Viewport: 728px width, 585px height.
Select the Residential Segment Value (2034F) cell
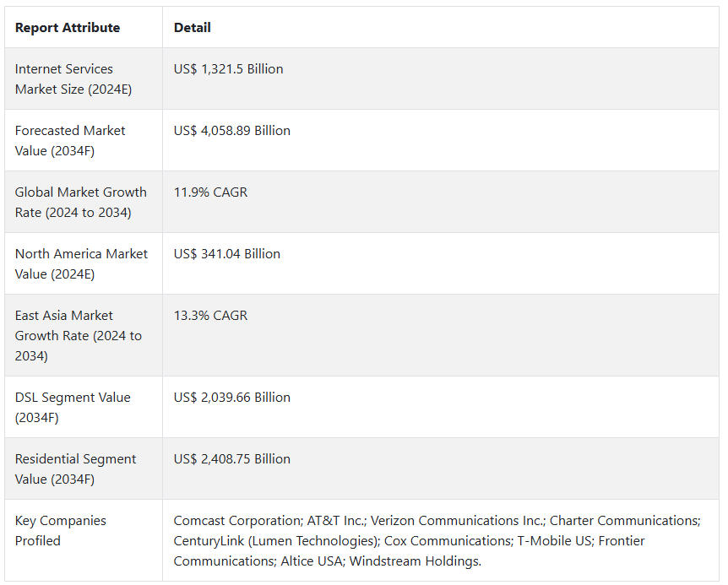[x=75, y=469]
